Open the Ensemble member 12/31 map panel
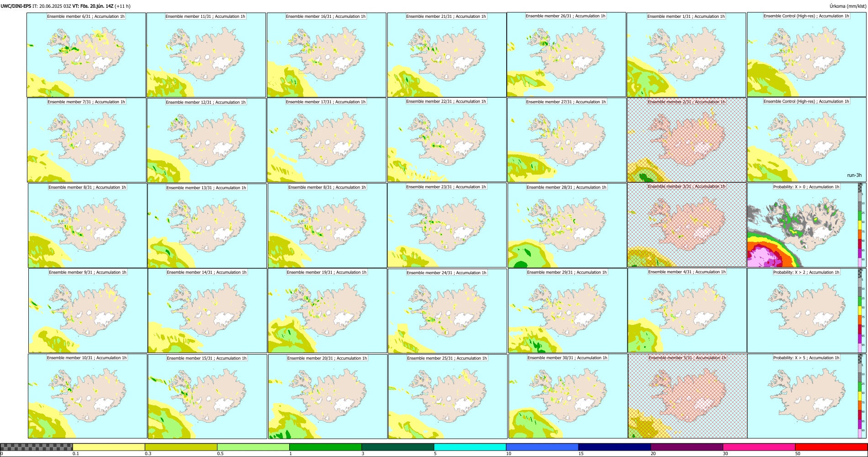The height and width of the screenshot is (457, 868). click(206, 140)
